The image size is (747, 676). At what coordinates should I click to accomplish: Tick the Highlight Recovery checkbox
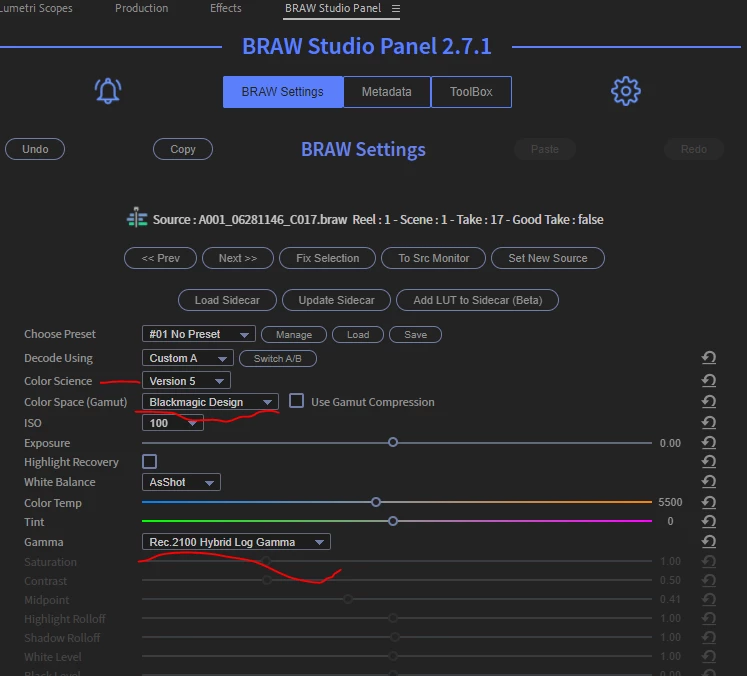click(x=150, y=461)
